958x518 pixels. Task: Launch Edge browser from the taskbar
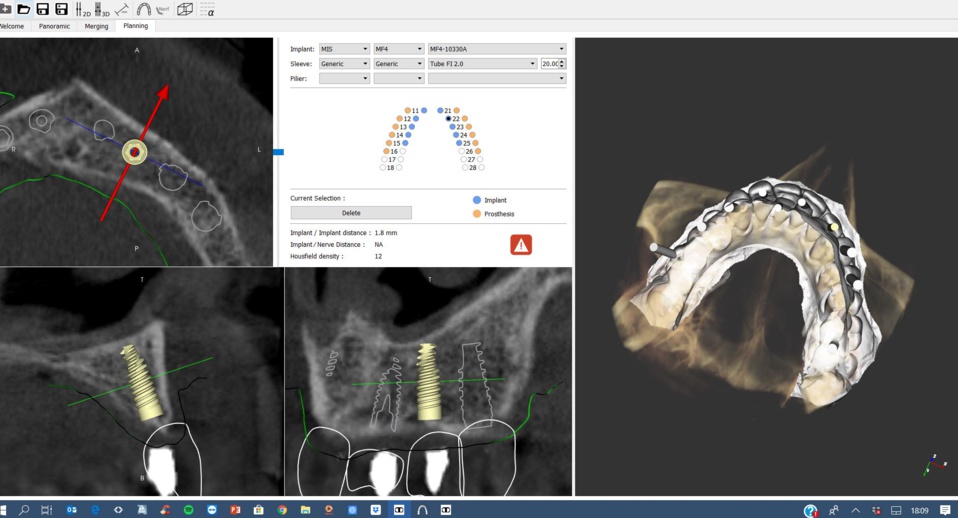[x=95, y=509]
